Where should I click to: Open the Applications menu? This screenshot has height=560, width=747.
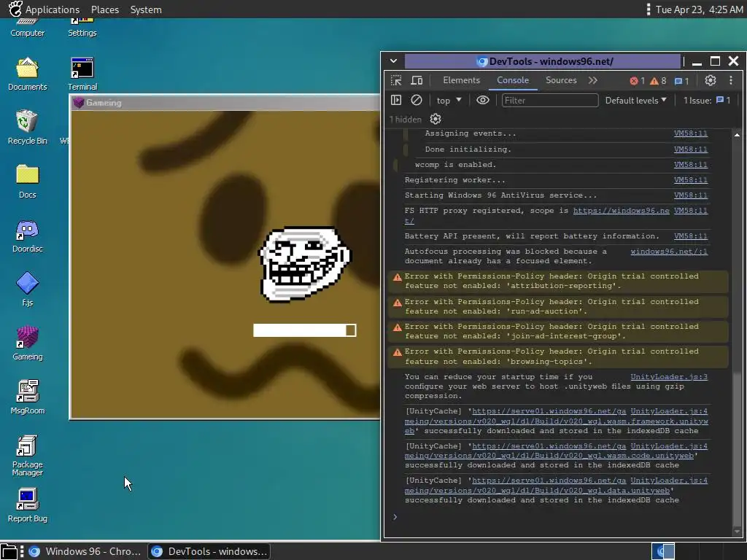coord(53,9)
